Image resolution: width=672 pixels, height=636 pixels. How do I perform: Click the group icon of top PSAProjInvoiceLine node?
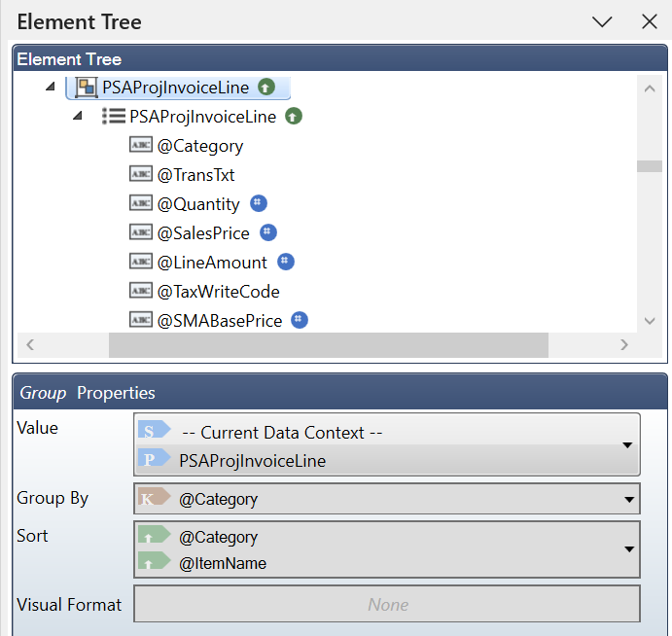tap(86, 88)
